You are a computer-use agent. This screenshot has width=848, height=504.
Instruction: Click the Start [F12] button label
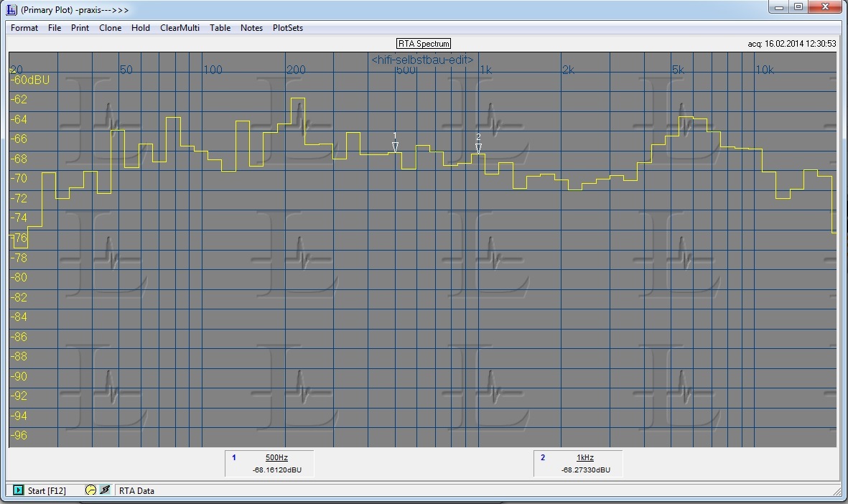click(x=47, y=490)
